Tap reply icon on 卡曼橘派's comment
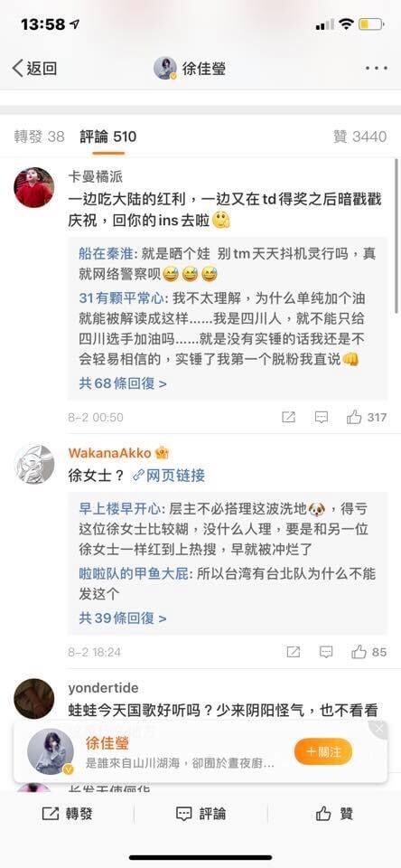Image resolution: width=401 pixels, height=868 pixels. pyautogui.click(x=322, y=418)
